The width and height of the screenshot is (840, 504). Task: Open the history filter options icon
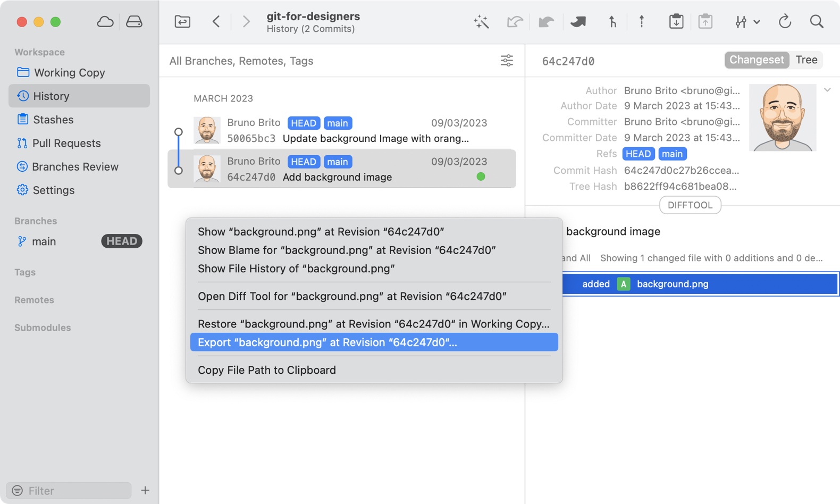coord(507,61)
